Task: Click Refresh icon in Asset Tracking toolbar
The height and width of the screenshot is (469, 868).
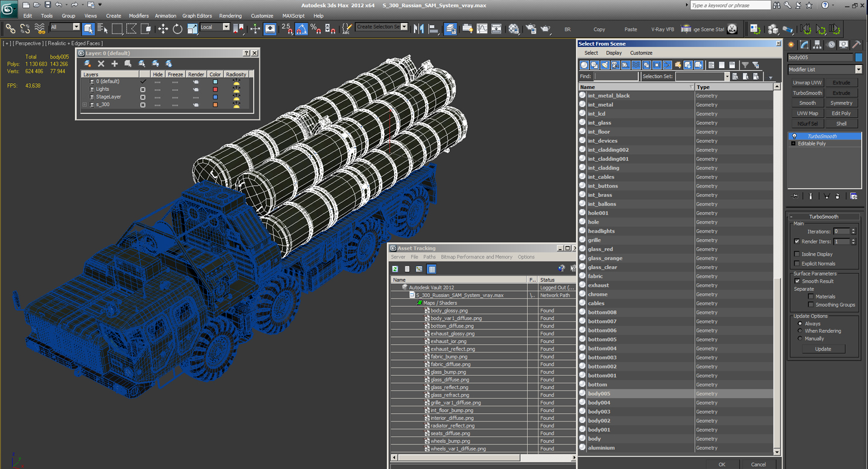Action: pyautogui.click(x=395, y=269)
